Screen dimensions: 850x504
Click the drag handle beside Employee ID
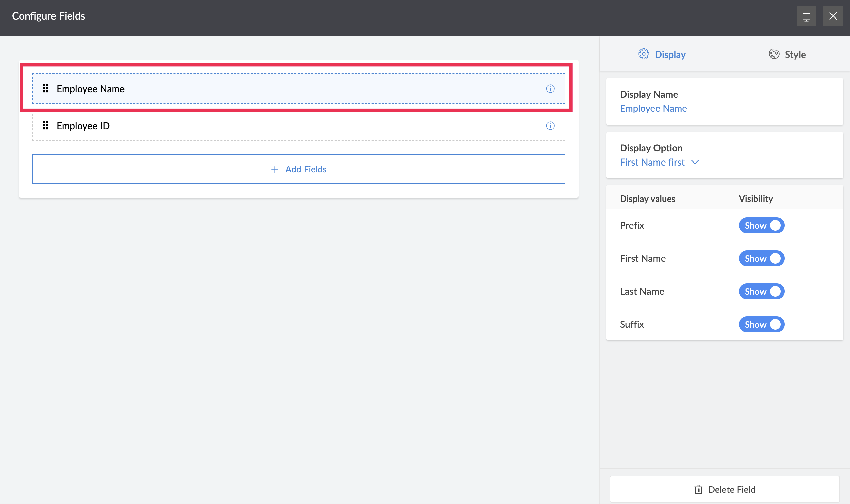[x=46, y=125]
